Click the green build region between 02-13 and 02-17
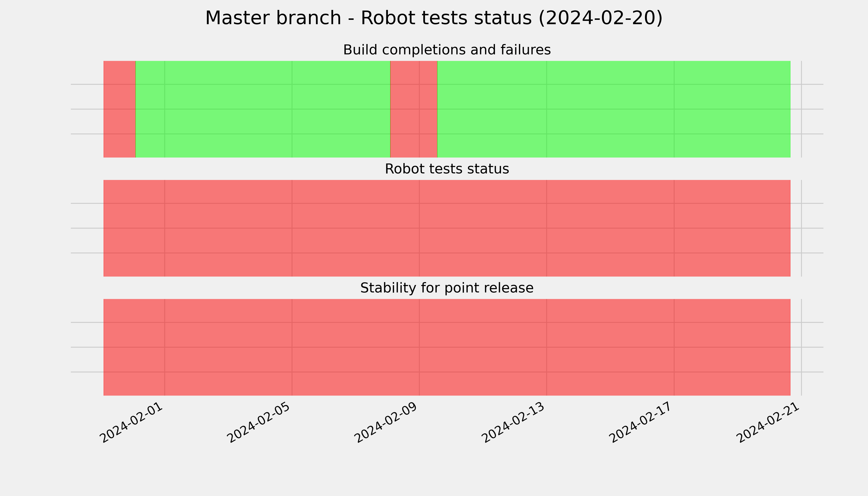The image size is (868, 496). pos(610,109)
